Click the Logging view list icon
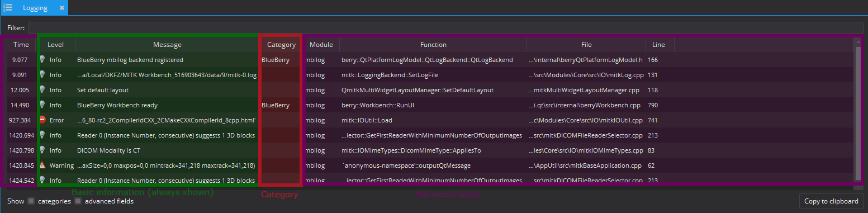This screenshot has height=213, width=868. click(8, 8)
